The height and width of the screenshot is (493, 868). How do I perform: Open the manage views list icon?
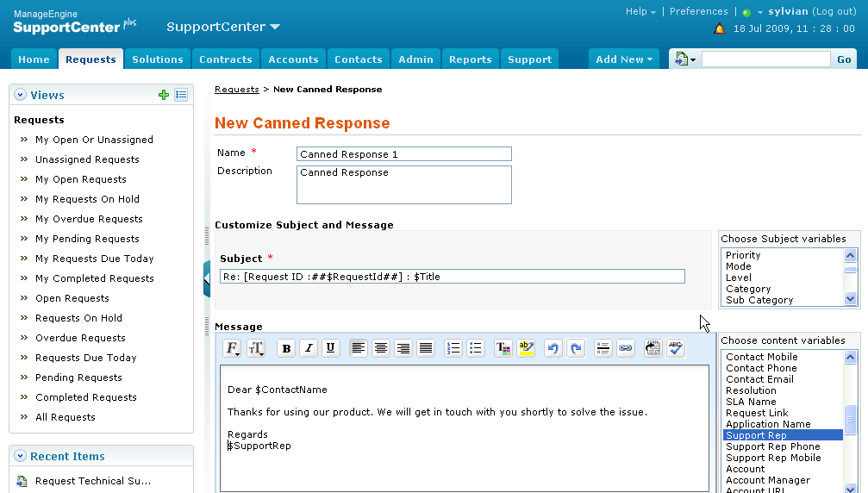[181, 95]
